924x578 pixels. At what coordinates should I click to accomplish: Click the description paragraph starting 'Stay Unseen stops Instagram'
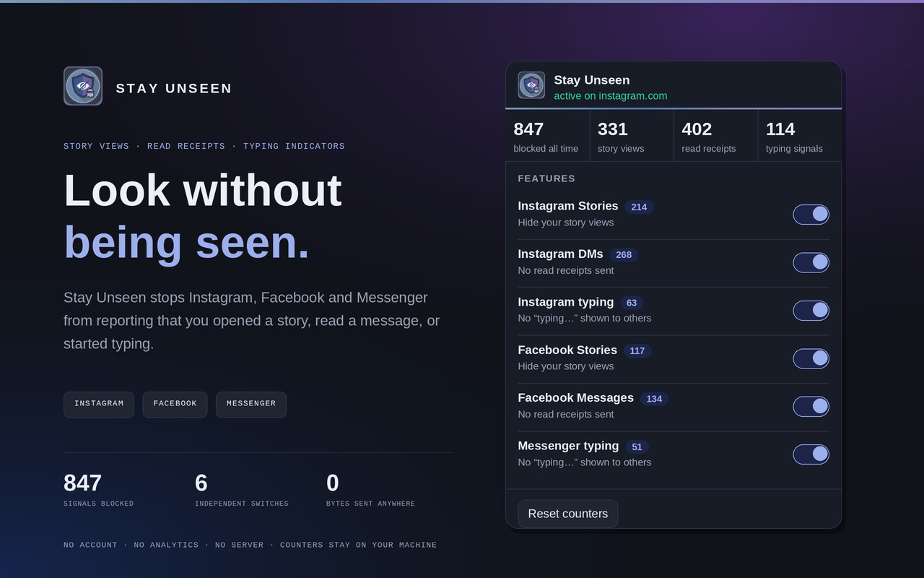pyautogui.click(x=252, y=320)
